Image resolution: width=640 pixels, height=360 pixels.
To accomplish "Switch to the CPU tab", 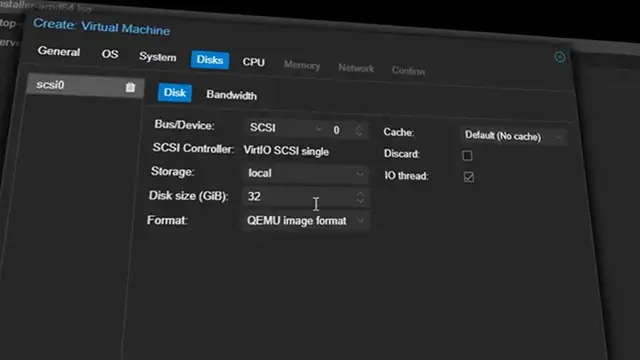I will click(x=253, y=62).
